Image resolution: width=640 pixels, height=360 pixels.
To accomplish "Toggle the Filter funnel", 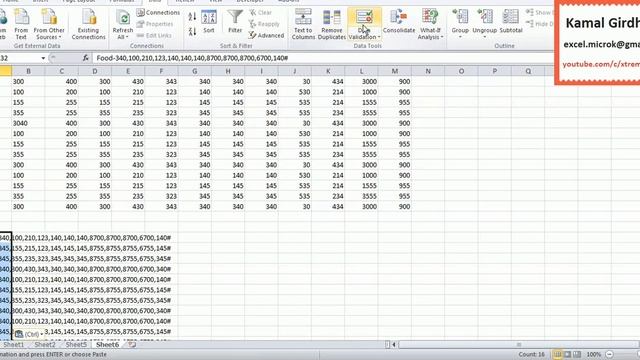I will click(x=235, y=21).
